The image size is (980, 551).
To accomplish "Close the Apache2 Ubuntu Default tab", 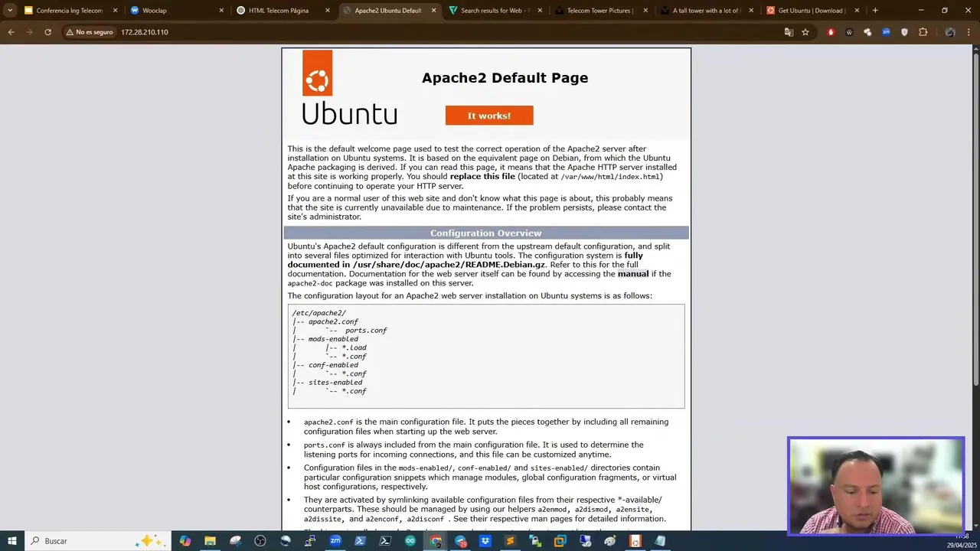I will (x=433, y=11).
